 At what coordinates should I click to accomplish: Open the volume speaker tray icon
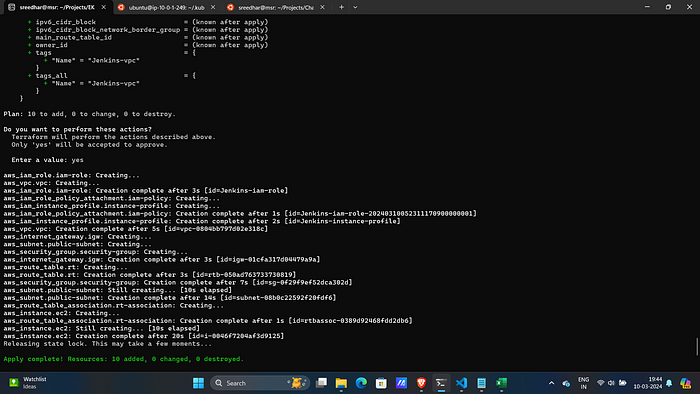tap(611, 383)
